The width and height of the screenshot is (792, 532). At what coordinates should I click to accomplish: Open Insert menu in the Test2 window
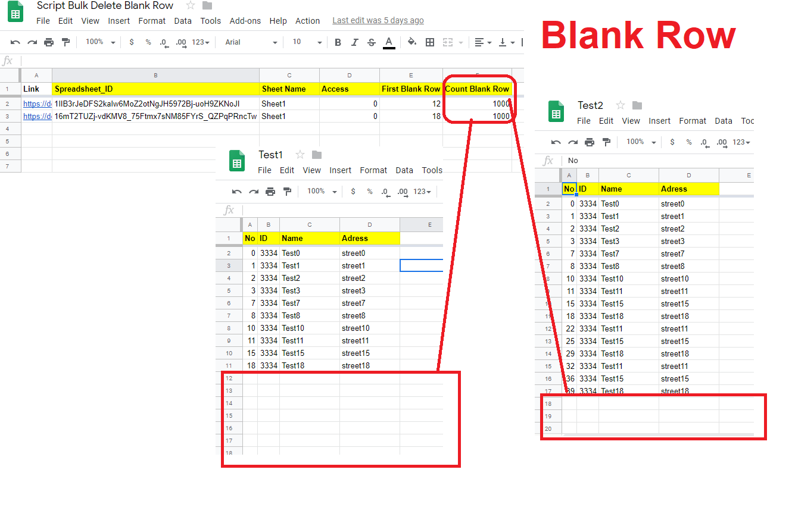[660, 121]
